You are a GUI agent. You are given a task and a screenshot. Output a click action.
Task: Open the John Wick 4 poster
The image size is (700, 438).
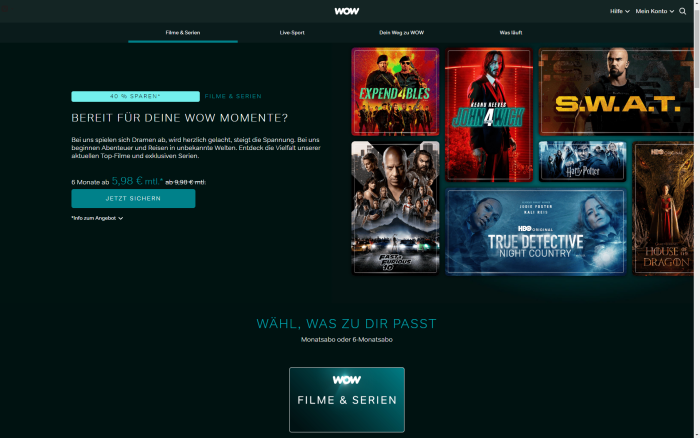pos(489,115)
